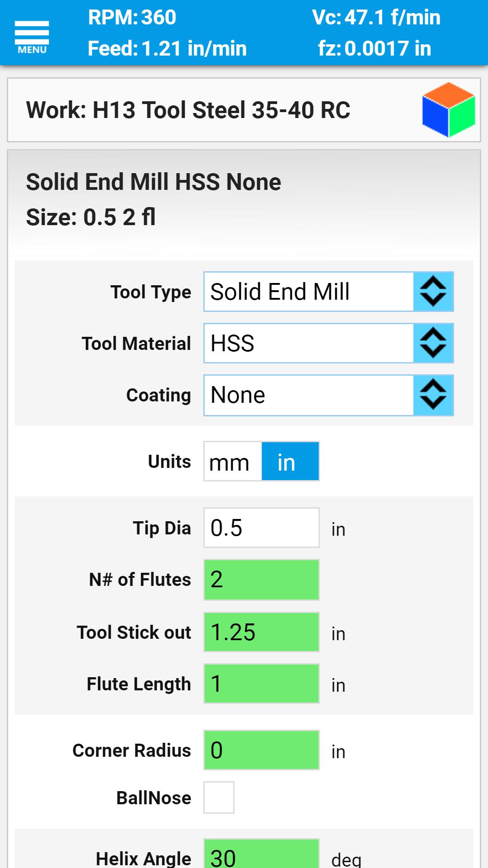Edit the Helix Angle field

[261, 855]
